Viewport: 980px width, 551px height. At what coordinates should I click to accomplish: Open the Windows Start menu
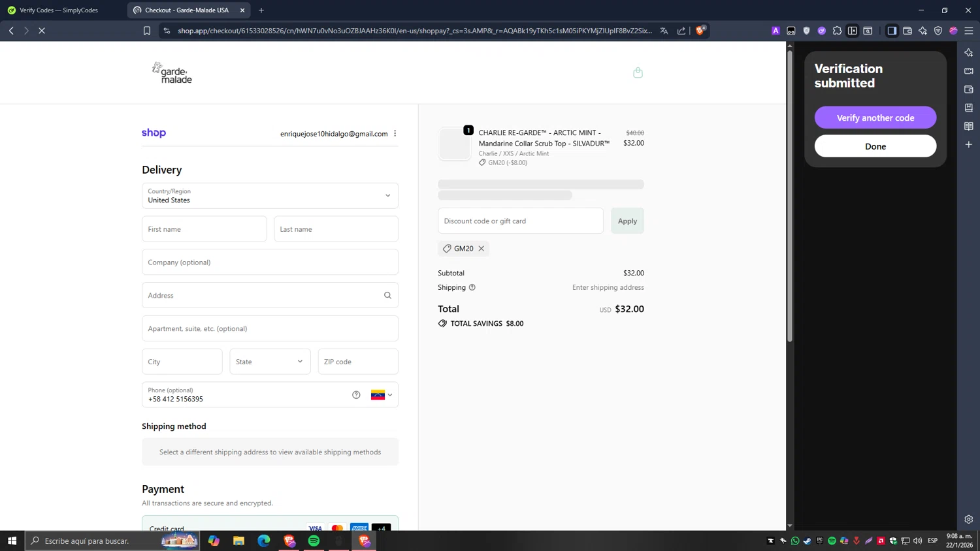12,541
